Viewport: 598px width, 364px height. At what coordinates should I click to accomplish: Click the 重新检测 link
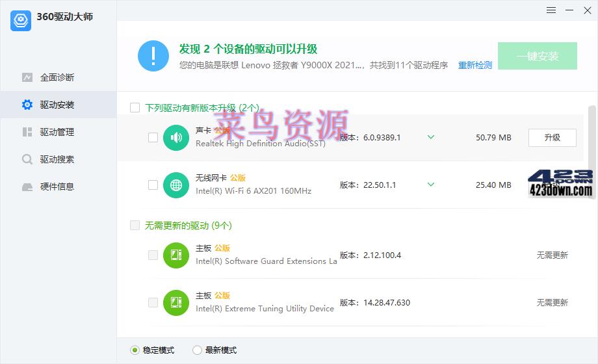[x=474, y=65]
